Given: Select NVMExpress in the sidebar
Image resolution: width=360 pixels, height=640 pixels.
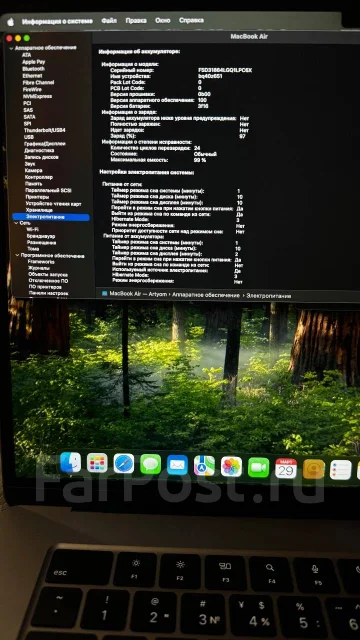Looking at the screenshot, I should click(37, 96).
